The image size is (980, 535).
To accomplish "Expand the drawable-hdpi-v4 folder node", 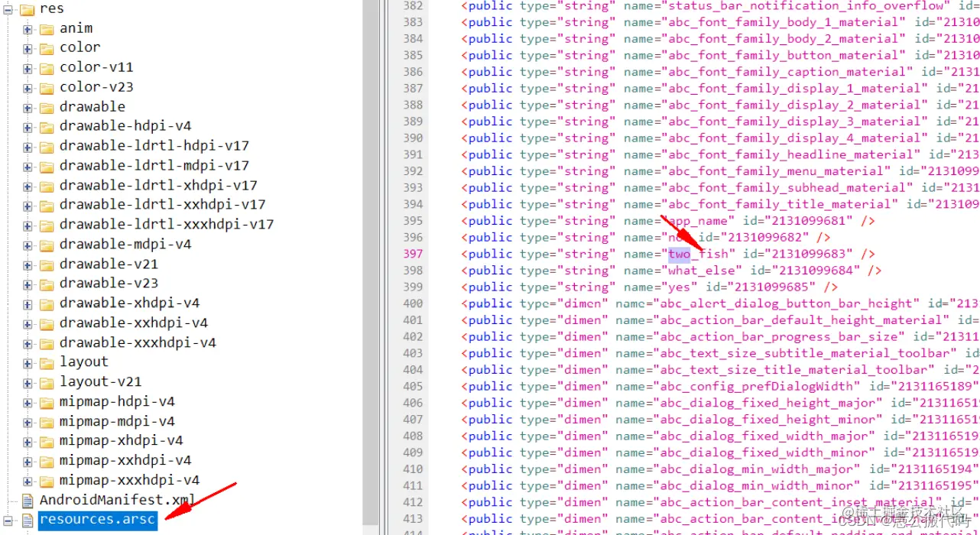I will (28, 128).
